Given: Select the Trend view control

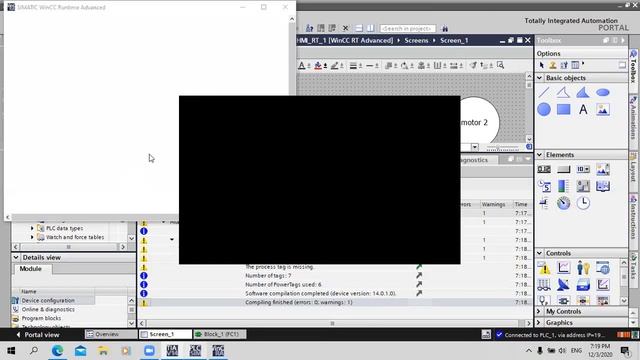Looking at the screenshot, I should [563, 268].
